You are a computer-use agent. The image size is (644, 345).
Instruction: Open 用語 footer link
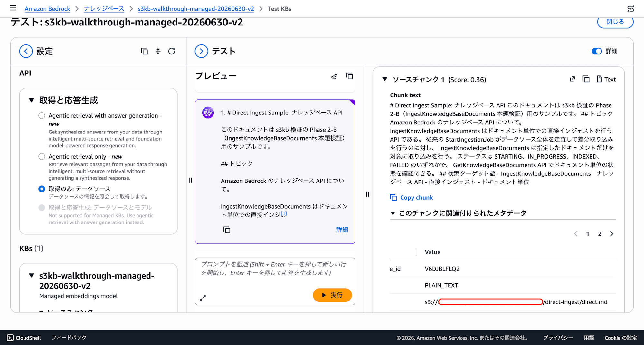coord(589,338)
